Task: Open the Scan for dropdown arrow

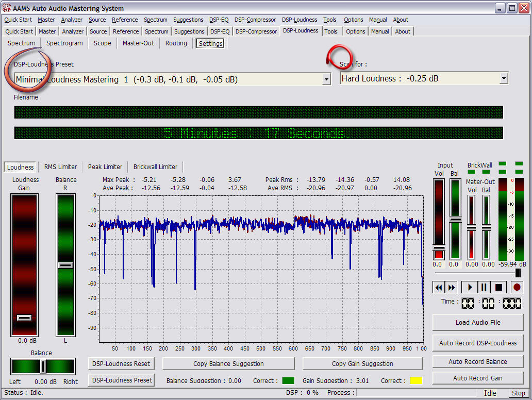Action: pyautogui.click(x=504, y=78)
